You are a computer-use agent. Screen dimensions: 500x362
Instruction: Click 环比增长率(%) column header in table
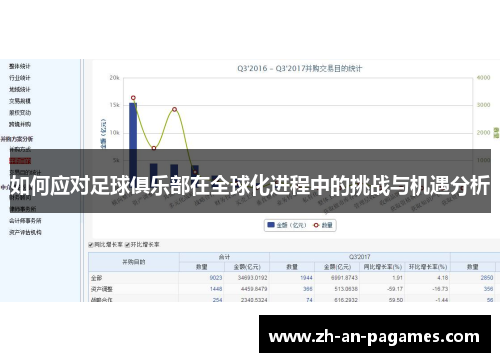coord(428,267)
